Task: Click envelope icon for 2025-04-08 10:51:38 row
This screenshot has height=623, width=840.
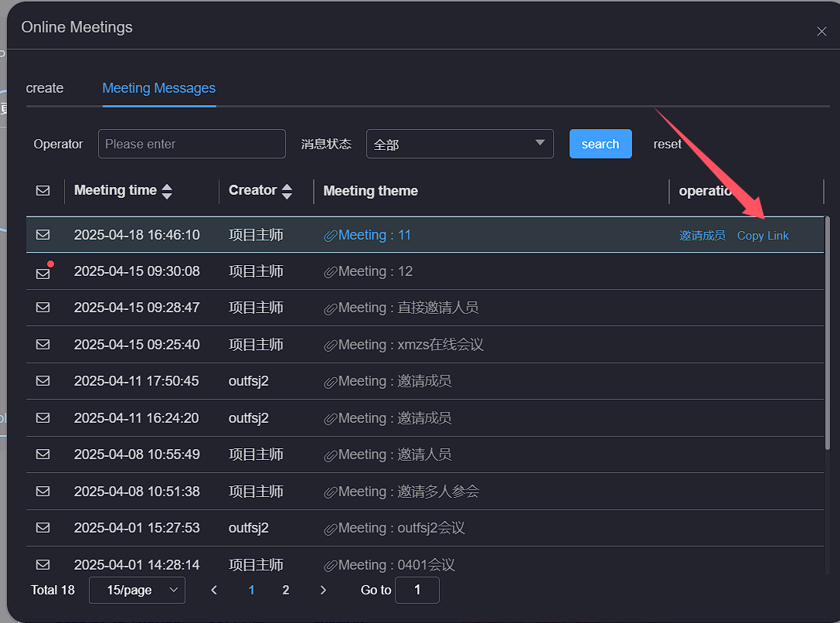Action: point(43,492)
